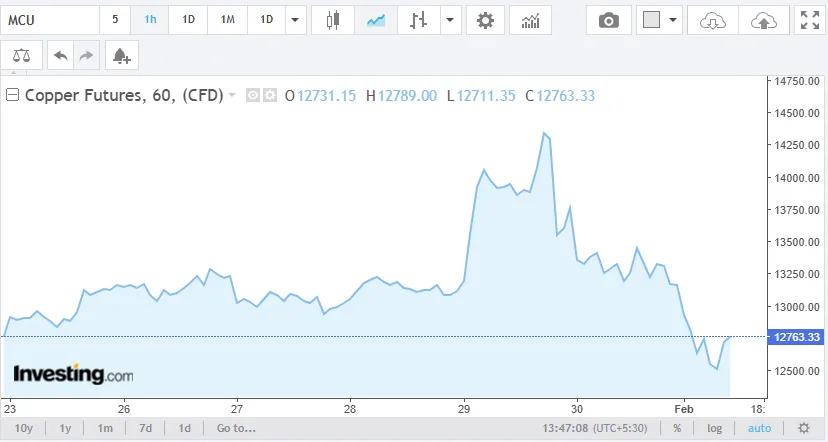Select the 1y time range
828x442 pixels.
pyautogui.click(x=65, y=428)
